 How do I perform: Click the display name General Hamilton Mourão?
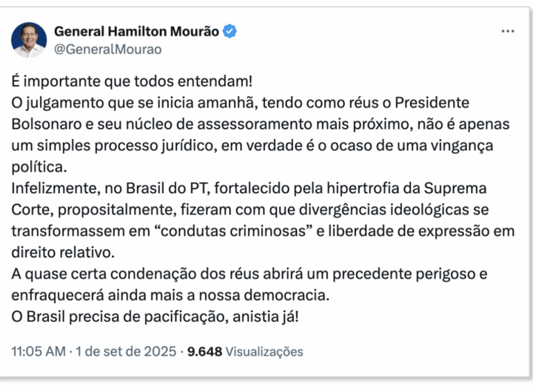tap(137, 32)
